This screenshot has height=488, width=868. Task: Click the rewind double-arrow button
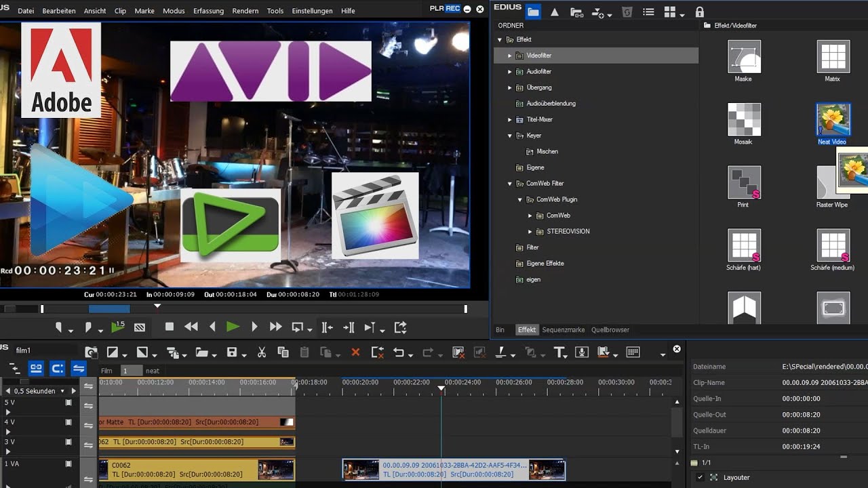(191, 327)
